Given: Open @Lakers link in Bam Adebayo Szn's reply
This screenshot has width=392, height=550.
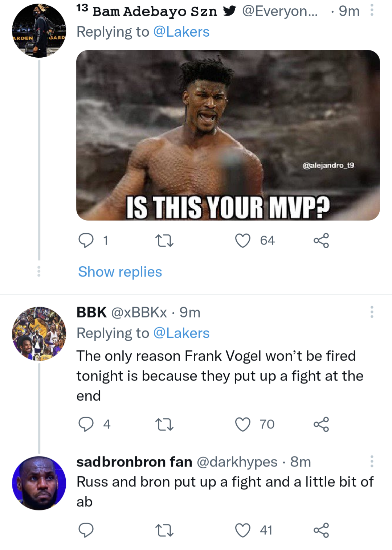Looking at the screenshot, I should [x=181, y=32].
